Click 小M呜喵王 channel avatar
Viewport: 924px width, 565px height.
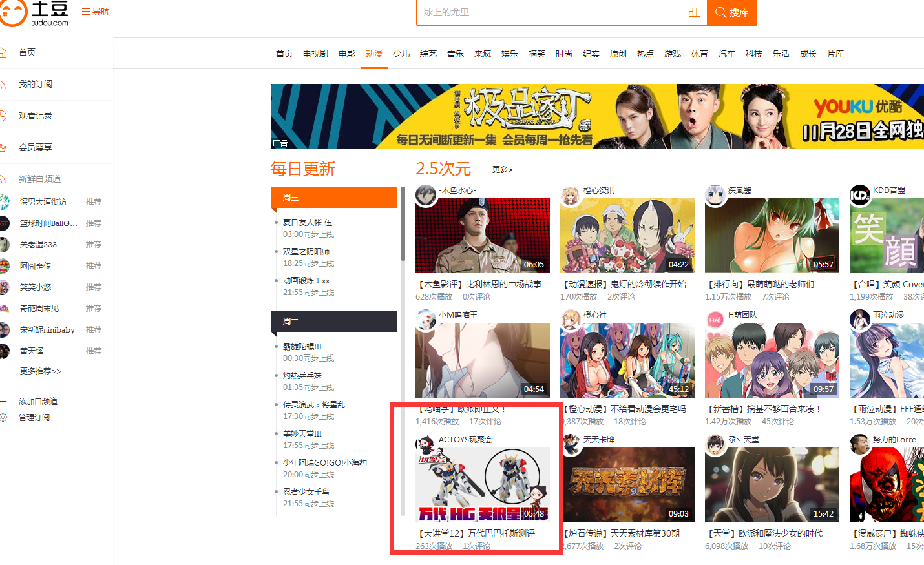click(x=426, y=320)
